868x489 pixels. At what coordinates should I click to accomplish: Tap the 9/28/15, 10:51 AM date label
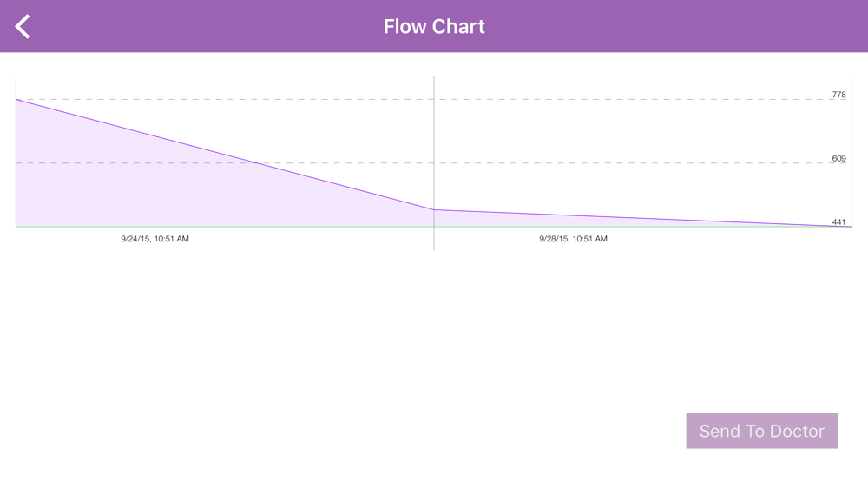tap(573, 239)
